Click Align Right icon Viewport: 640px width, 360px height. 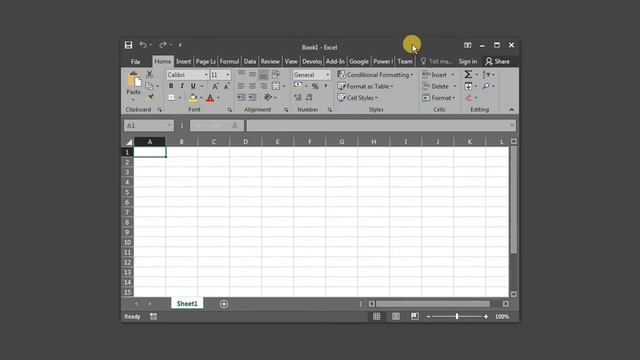264,86
